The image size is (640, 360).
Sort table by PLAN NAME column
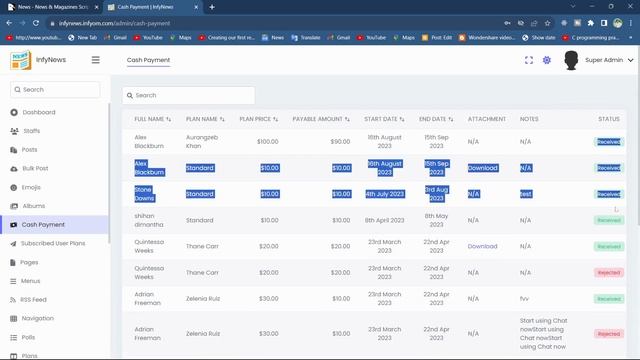pos(205,119)
